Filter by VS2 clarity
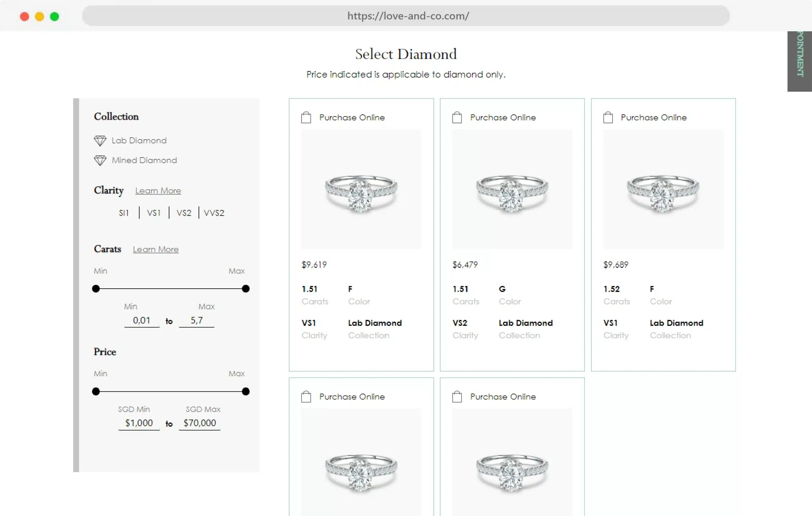 (x=184, y=213)
